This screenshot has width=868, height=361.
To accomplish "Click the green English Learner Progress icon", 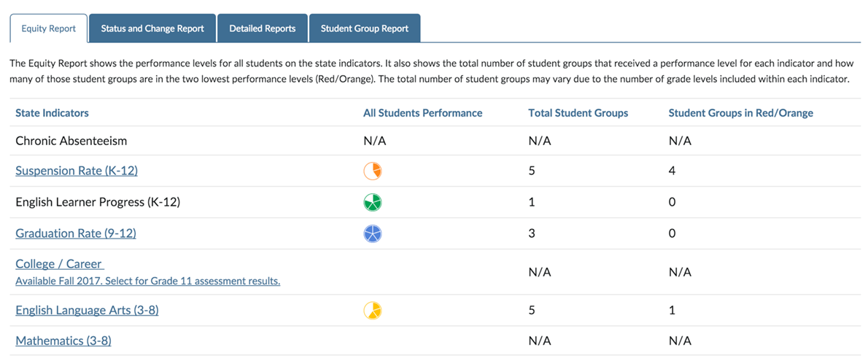I will 373,202.
